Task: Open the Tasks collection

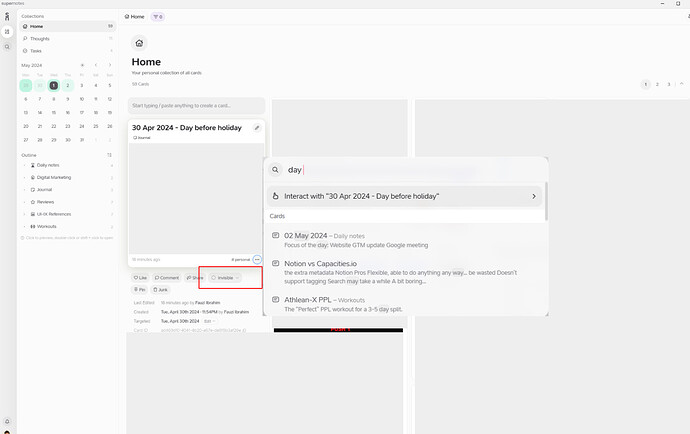Action: [36, 50]
